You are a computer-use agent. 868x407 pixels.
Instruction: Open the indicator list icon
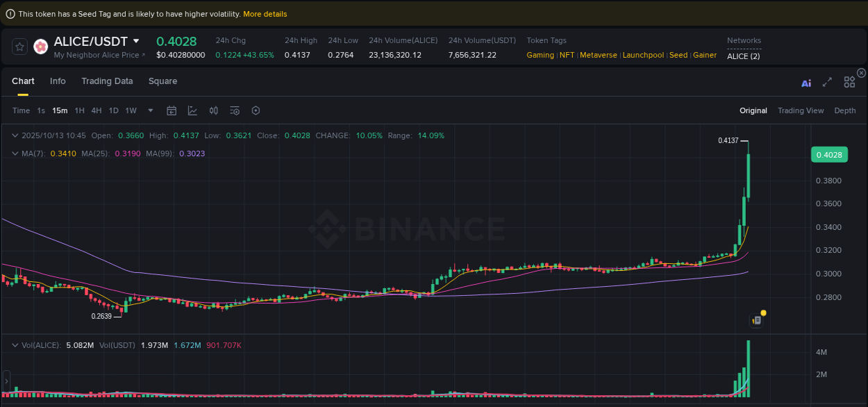pyautogui.click(x=234, y=110)
